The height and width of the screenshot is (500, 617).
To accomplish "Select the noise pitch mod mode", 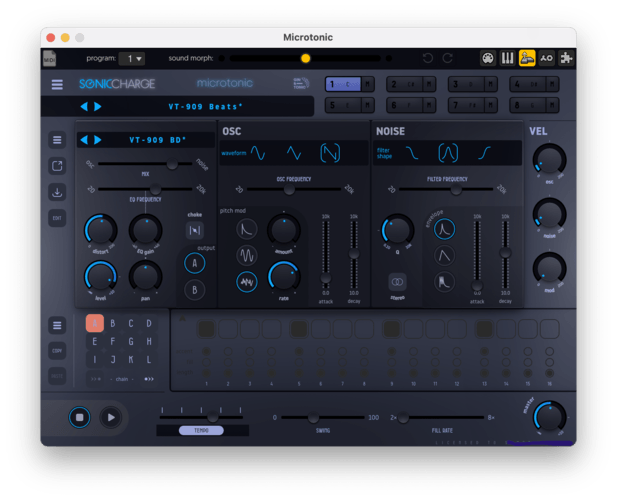I will tap(247, 282).
